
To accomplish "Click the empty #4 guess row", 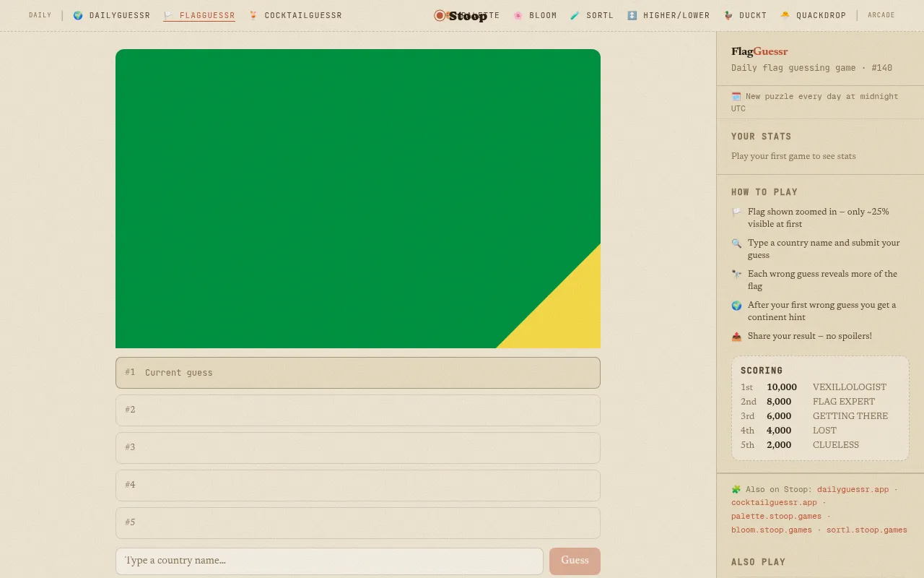I will point(358,486).
